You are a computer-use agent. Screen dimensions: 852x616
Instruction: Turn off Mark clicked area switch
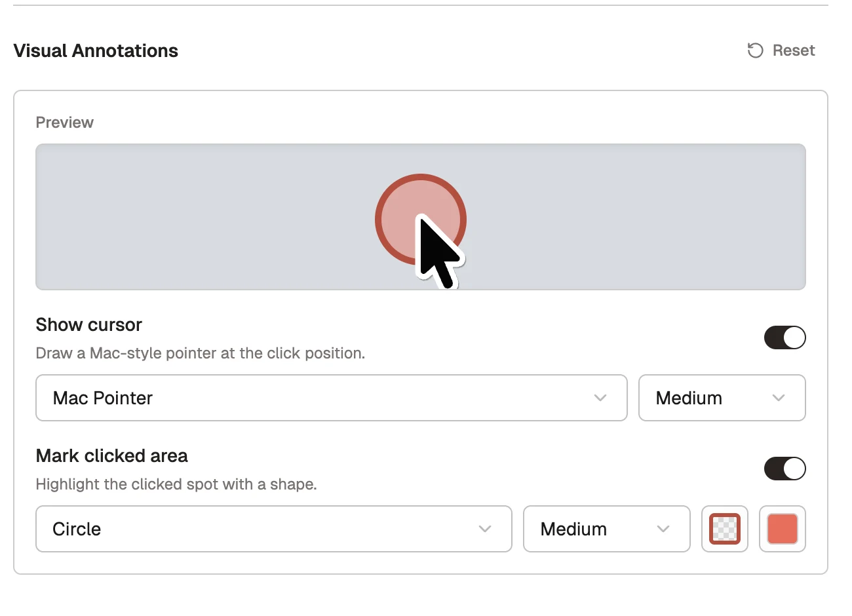click(x=784, y=469)
